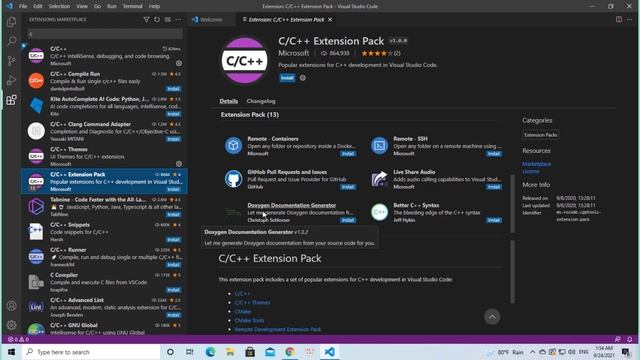640x360 pixels.
Task: Open the License resource link
Action: (x=531, y=171)
